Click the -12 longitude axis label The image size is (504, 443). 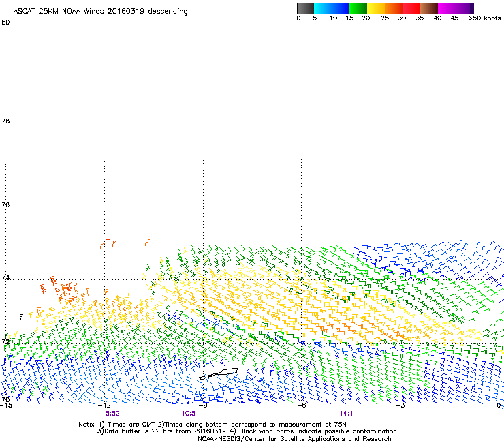tap(104, 405)
